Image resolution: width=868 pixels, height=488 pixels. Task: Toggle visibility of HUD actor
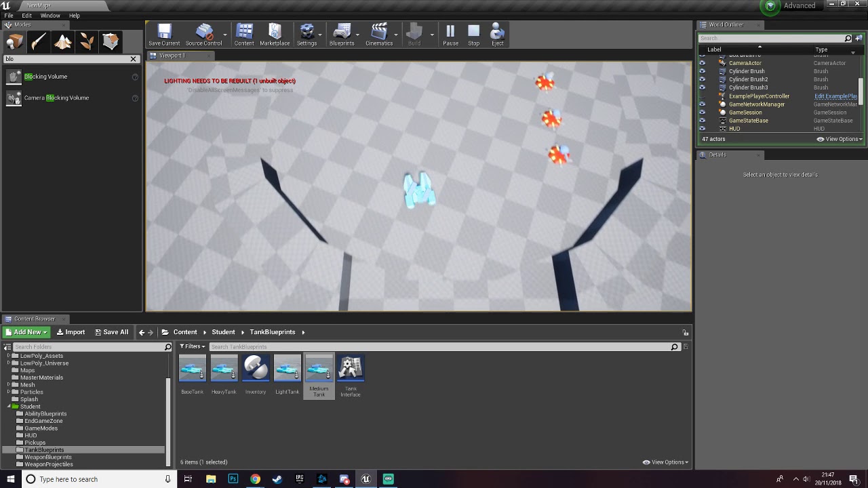coord(702,129)
